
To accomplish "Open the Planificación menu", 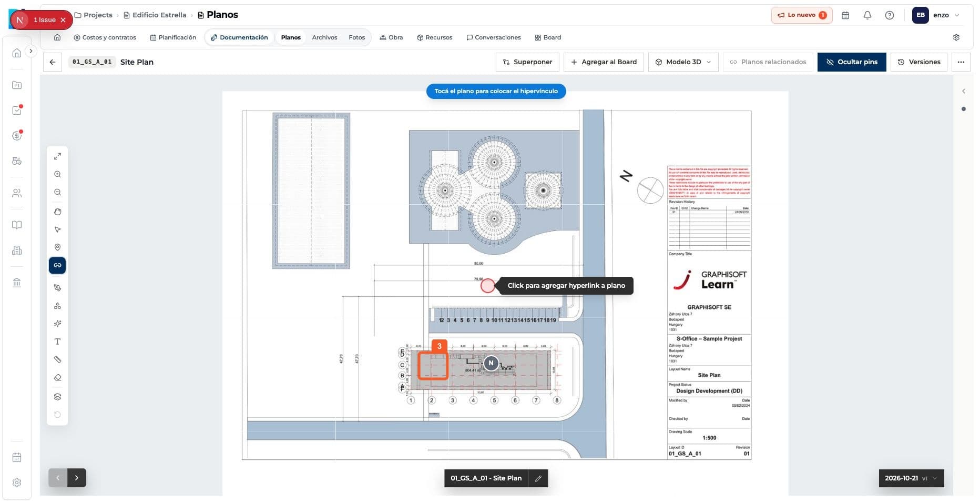I will click(173, 37).
